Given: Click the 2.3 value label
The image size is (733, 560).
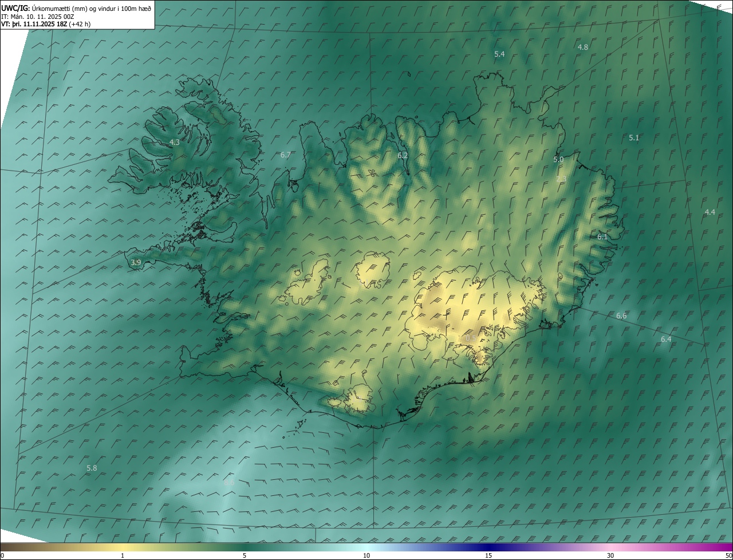Looking at the screenshot, I should coord(561,179).
